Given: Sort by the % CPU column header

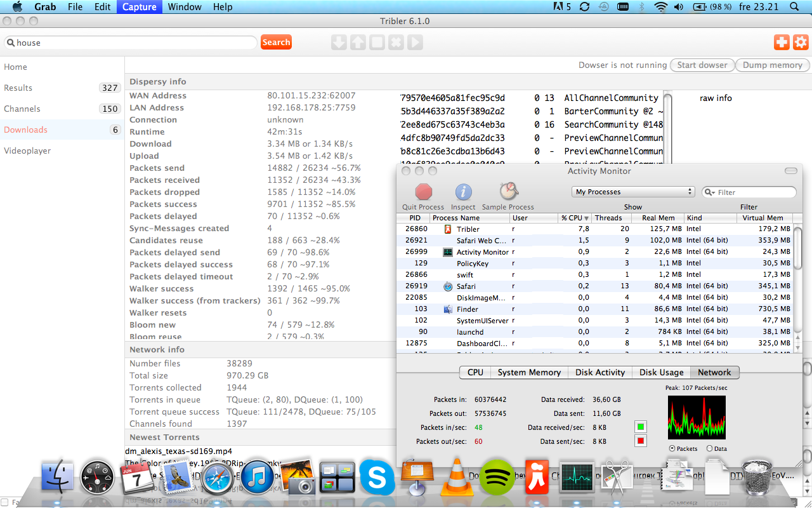Looking at the screenshot, I should click(x=575, y=218).
